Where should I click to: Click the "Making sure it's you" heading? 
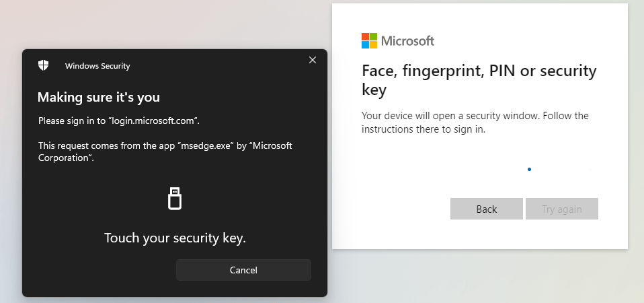click(99, 97)
